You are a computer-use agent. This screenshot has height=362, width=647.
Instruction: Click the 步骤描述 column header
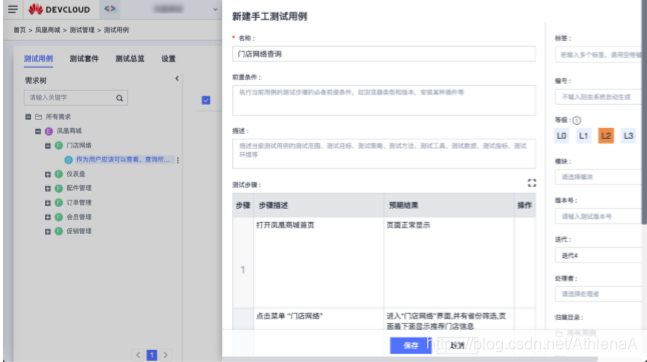(273, 205)
